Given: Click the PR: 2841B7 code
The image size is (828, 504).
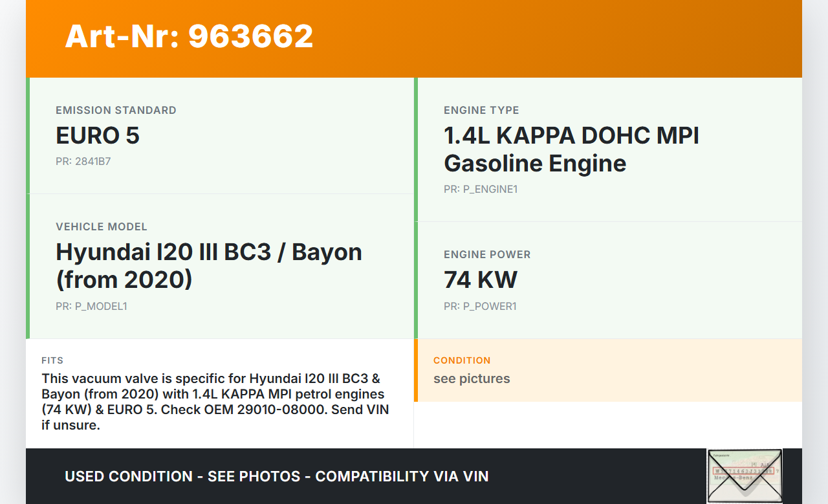Looking at the screenshot, I should pos(83,161).
